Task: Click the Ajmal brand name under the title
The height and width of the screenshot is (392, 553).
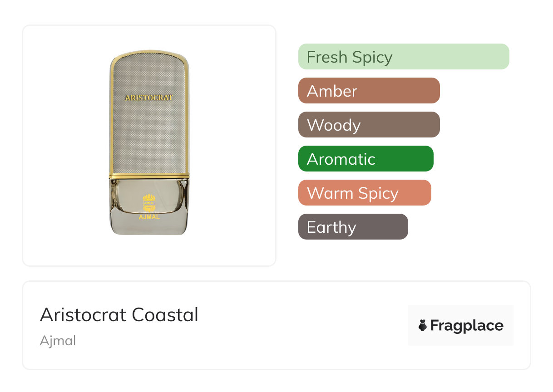Action: tap(58, 341)
